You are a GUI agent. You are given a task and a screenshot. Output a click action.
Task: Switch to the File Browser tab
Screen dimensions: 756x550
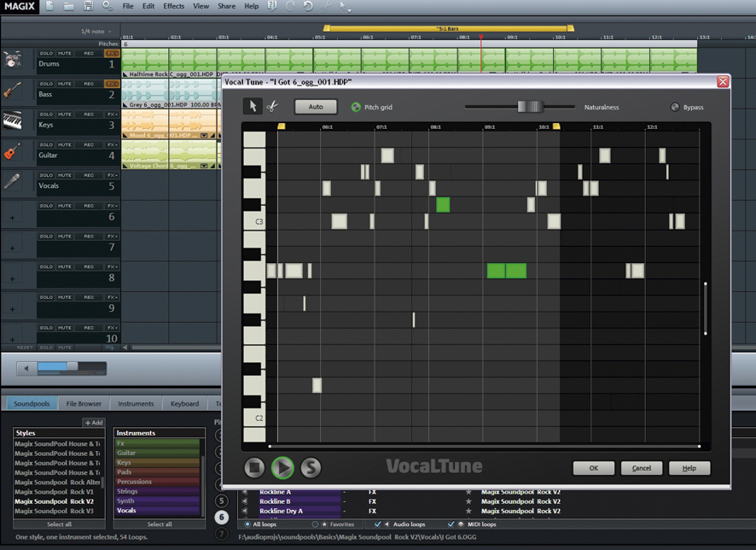coord(84,403)
